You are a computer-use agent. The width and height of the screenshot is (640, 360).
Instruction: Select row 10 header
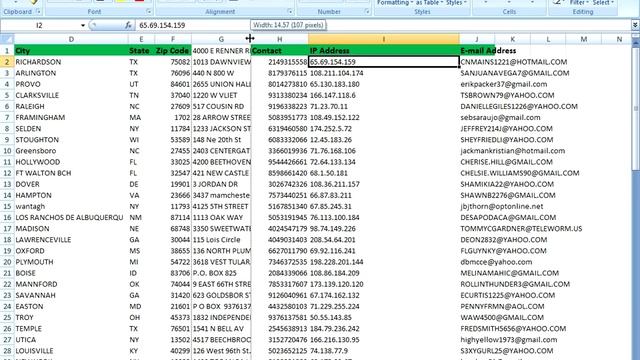(7, 151)
